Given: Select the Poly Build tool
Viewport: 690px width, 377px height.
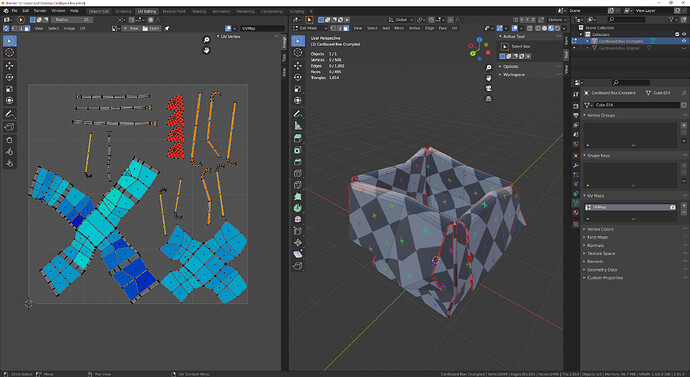Looking at the screenshot, I should pyautogui.click(x=298, y=197).
